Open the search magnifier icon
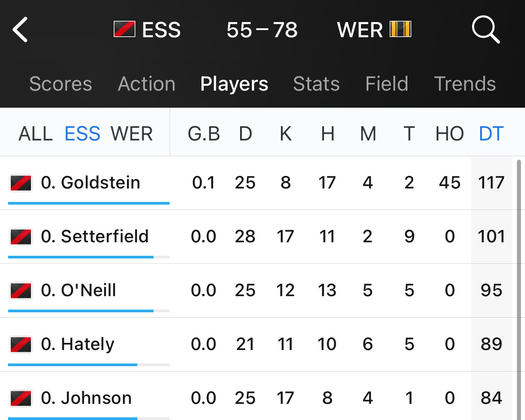This screenshot has height=420, width=525. coord(486,30)
